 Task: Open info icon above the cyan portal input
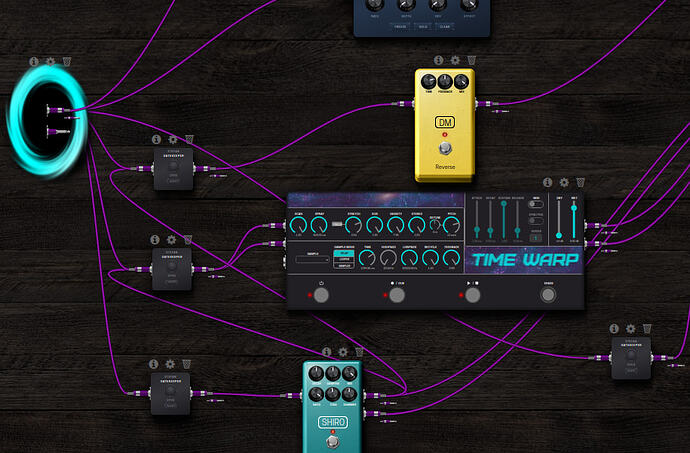point(34,62)
